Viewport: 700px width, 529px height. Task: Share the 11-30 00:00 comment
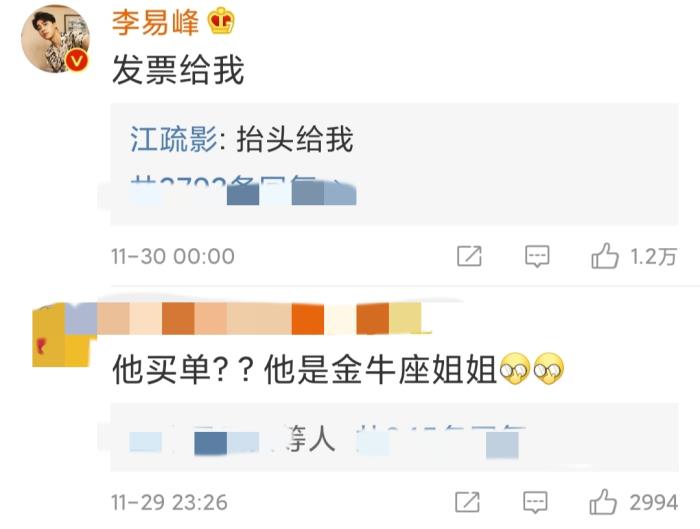pyautogui.click(x=469, y=256)
